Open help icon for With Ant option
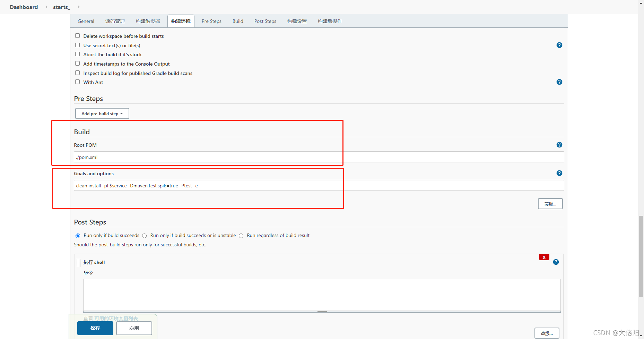Screen dimensions: 644x339 pos(559,82)
